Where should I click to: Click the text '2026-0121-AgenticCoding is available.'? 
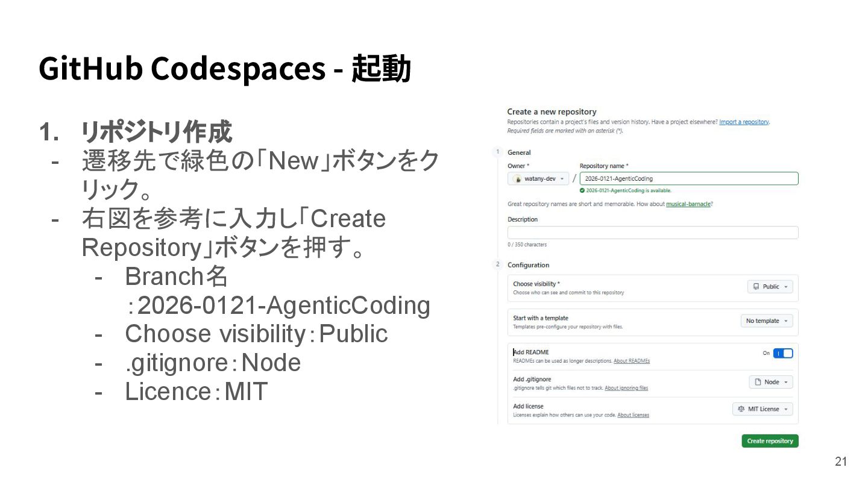[x=629, y=190]
